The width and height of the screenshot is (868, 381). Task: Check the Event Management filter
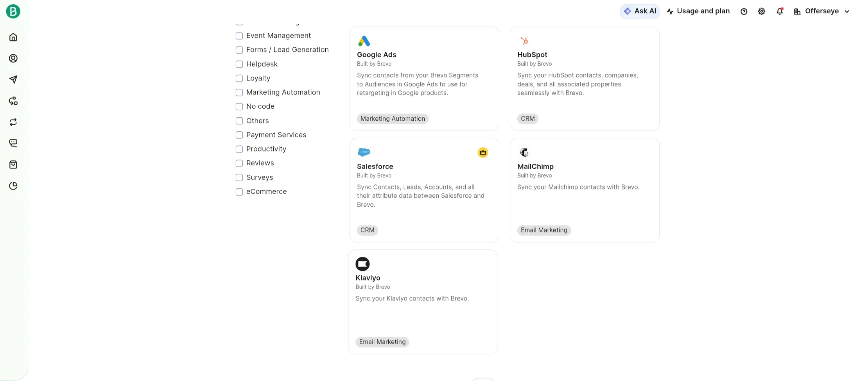(239, 36)
